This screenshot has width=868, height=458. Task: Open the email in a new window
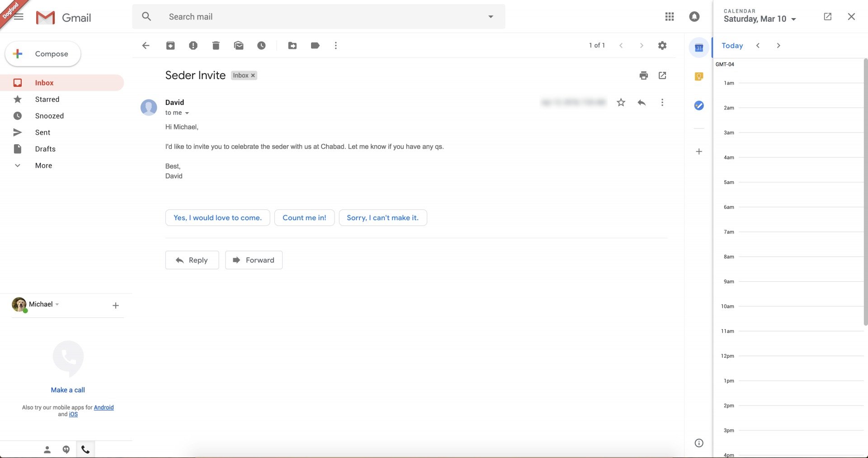pyautogui.click(x=662, y=76)
